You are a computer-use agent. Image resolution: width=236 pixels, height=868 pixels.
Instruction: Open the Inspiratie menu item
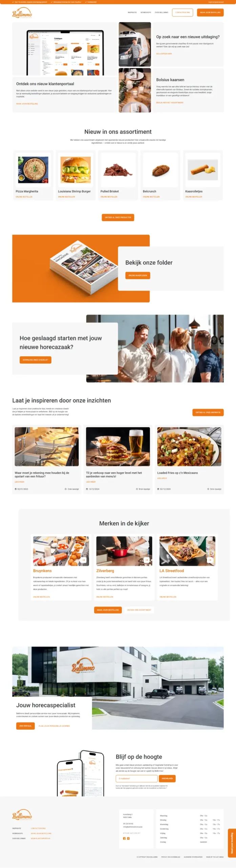coord(132,13)
